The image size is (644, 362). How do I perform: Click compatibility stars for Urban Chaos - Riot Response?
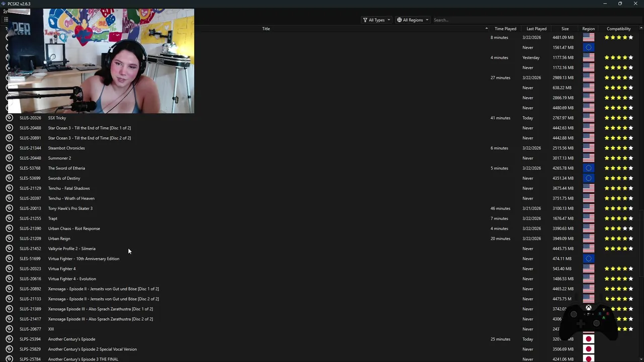[x=618, y=228]
